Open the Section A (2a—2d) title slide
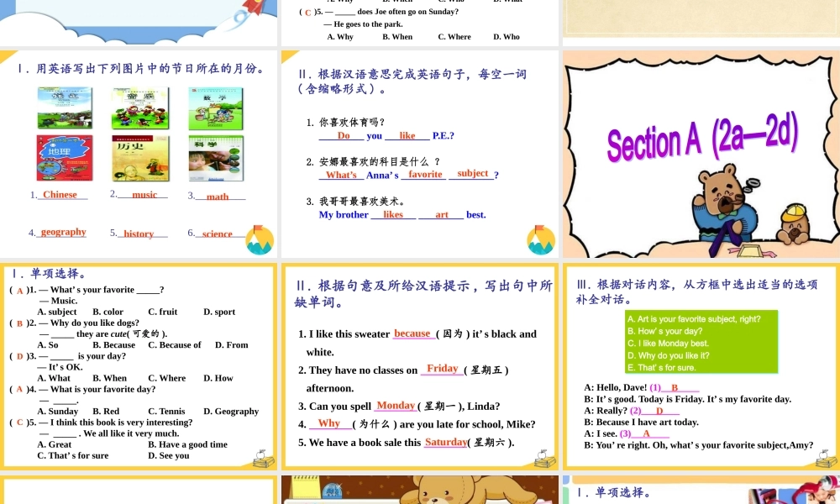Image resolution: width=840 pixels, height=504 pixels. tap(701, 155)
